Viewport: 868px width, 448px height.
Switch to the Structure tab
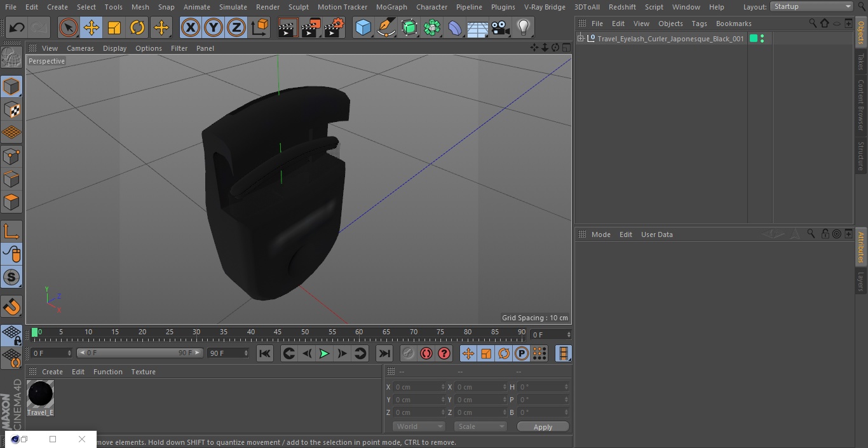pyautogui.click(x=861, y=156)
